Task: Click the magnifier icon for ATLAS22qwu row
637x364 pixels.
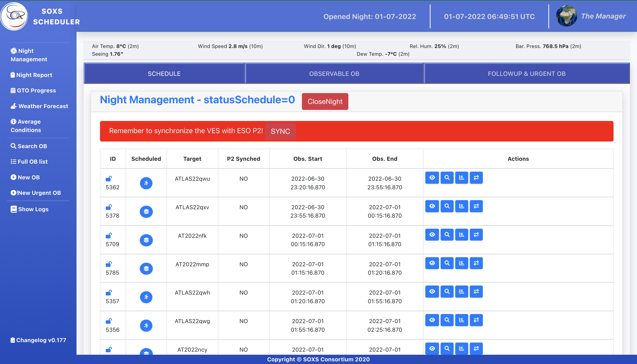Action: point(447,178)
